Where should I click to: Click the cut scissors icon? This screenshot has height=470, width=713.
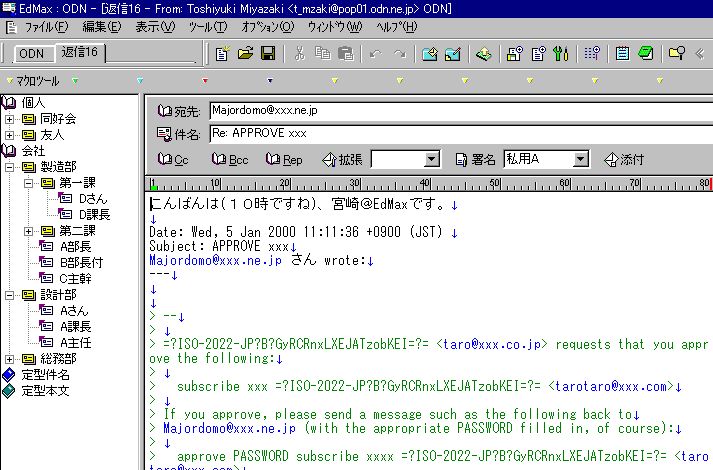pyautogui.click(x=300, y=54)
